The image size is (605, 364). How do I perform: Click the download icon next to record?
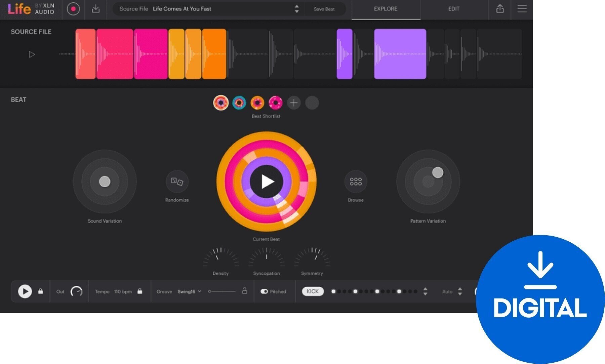[x=96, y=9]
